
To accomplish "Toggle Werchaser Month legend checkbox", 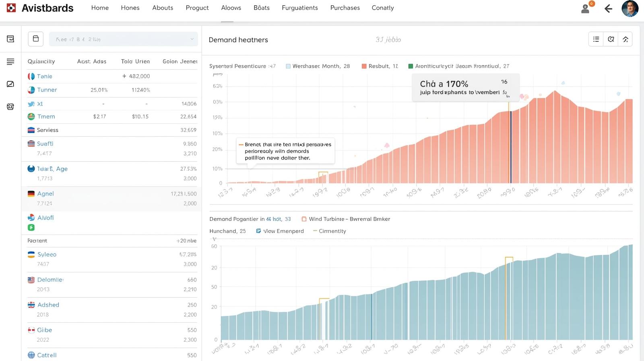I will coord(288,66).
